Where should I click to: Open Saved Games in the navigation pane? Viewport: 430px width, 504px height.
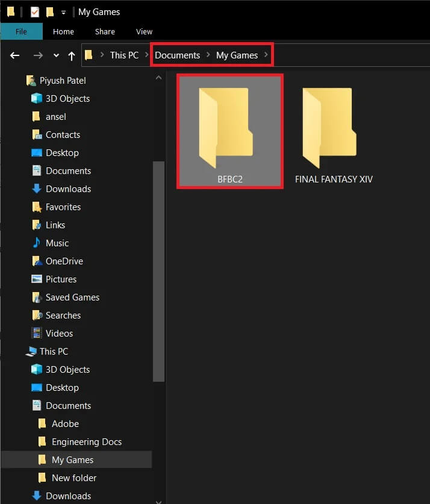72,297
